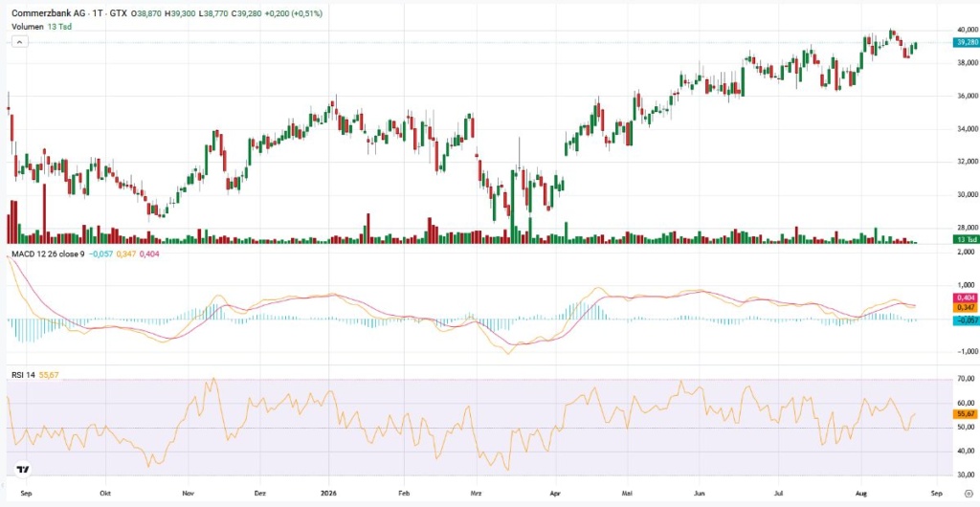Click the Jul label on time axis
The height and width of the screenshot is (507, 980).
point(779,493)
